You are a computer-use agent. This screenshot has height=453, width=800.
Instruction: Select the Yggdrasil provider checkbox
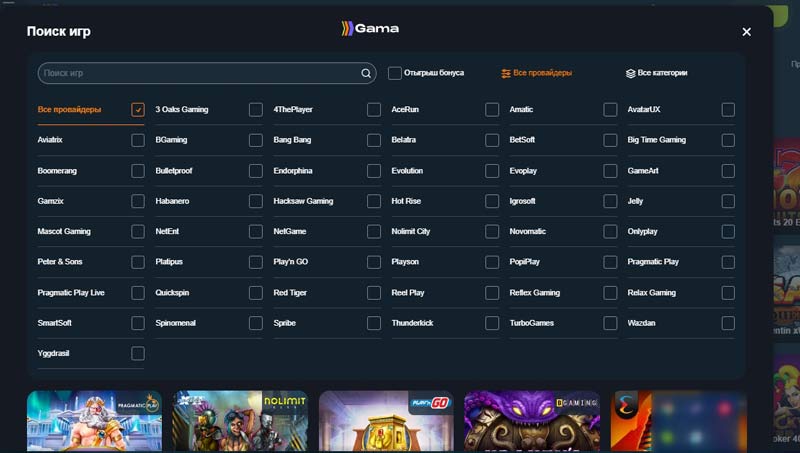(x=138, y=354)
